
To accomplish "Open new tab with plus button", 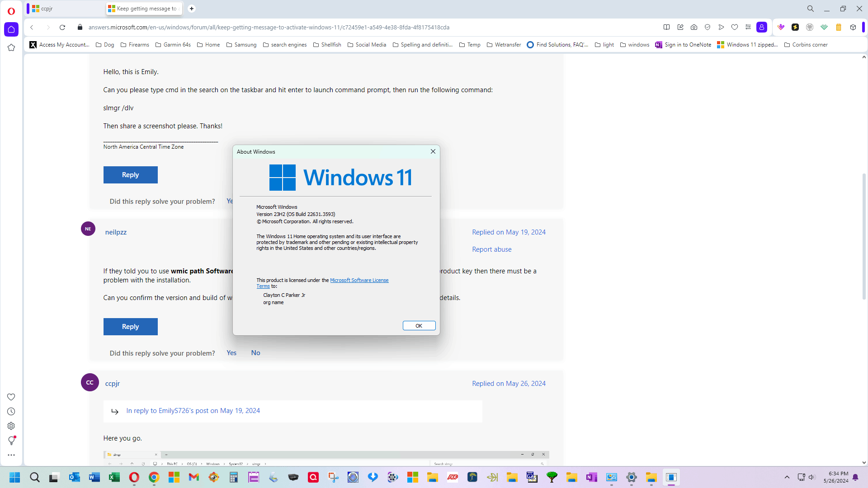I will [192, 9].
